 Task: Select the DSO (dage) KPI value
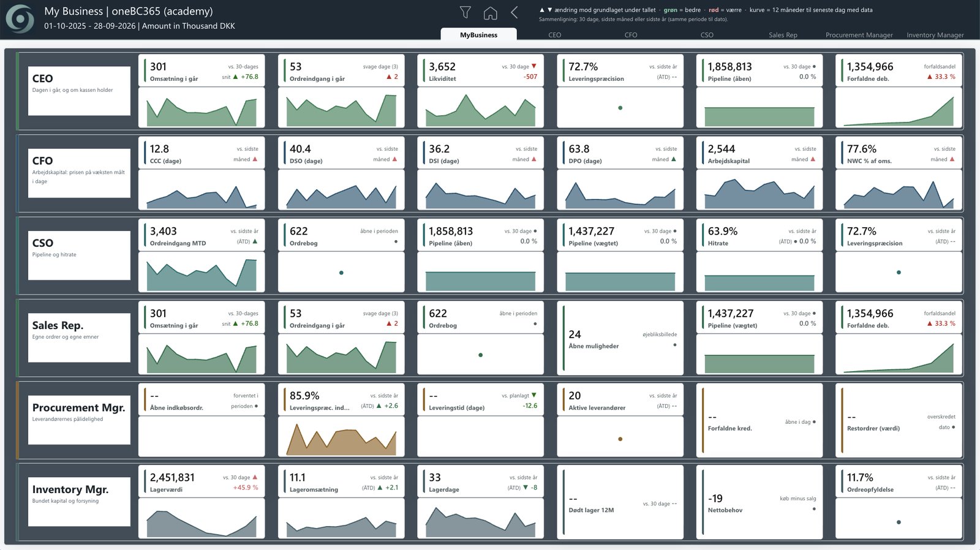click(300, 149)
